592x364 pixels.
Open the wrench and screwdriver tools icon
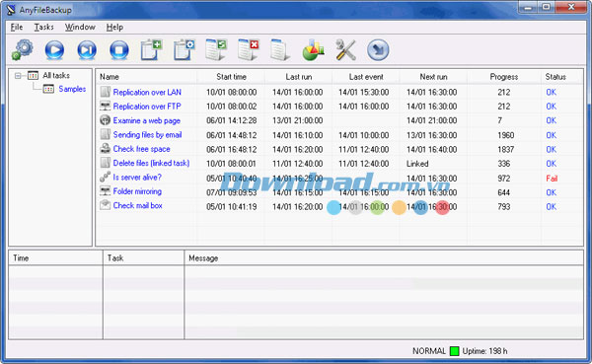tap(346, 50)
